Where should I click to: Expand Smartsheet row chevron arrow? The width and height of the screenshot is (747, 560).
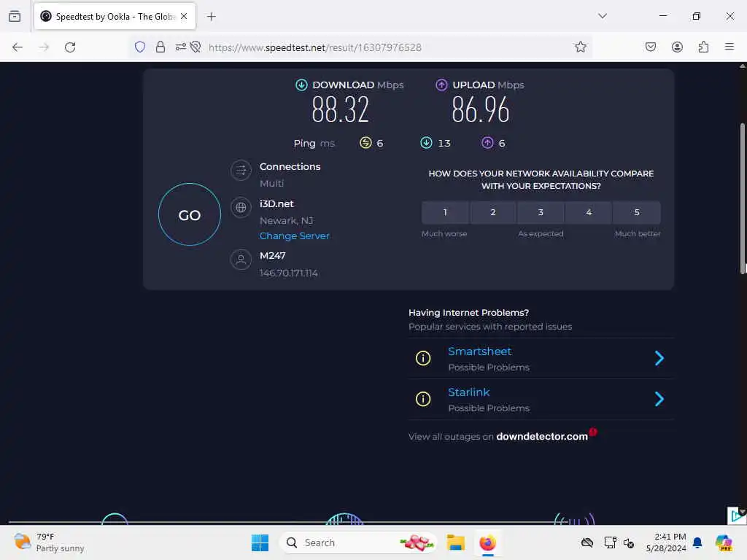coord(659,358)
